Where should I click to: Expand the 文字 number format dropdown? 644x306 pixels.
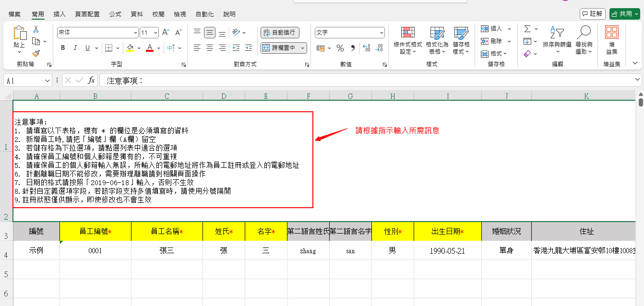tap(382, 33)
